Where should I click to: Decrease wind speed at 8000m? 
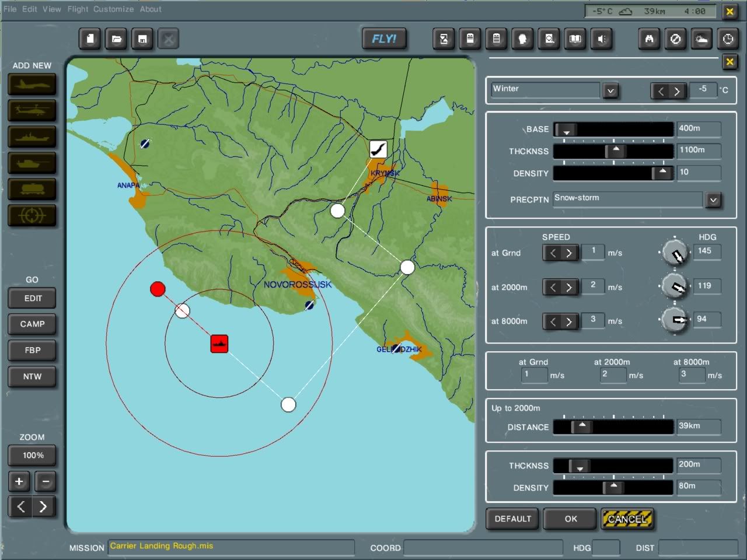[553, 321]
